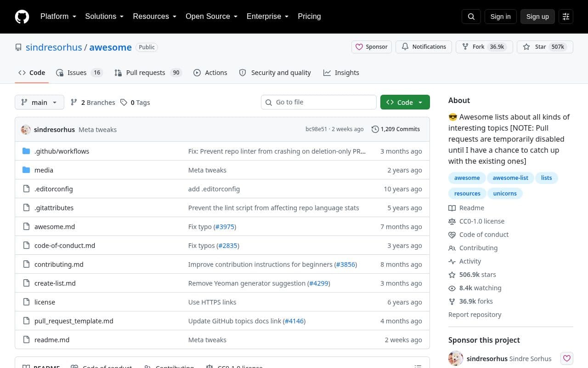
Task: Open Code of conduct link in About
Action: click(479, 235)
